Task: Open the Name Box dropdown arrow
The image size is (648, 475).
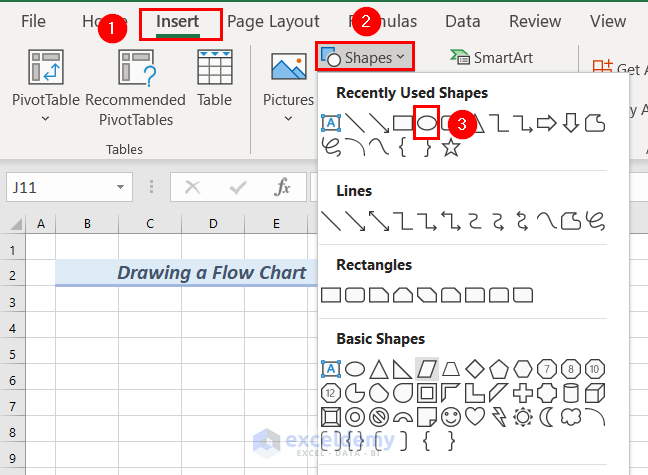Action: [120, 187]
